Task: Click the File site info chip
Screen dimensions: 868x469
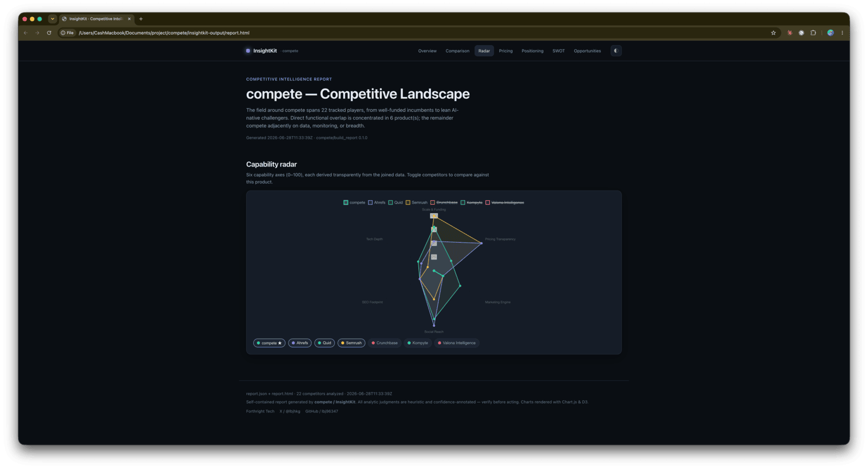Action: (67, 33)
